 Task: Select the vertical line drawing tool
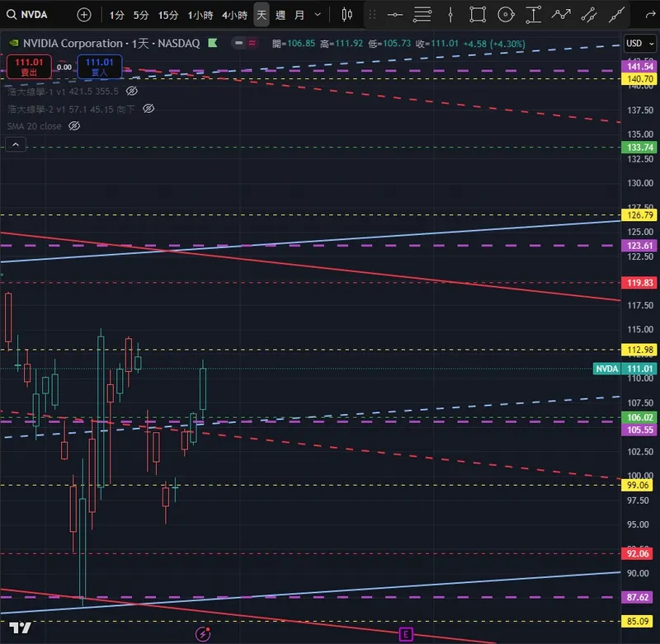[x=450, y=15]
